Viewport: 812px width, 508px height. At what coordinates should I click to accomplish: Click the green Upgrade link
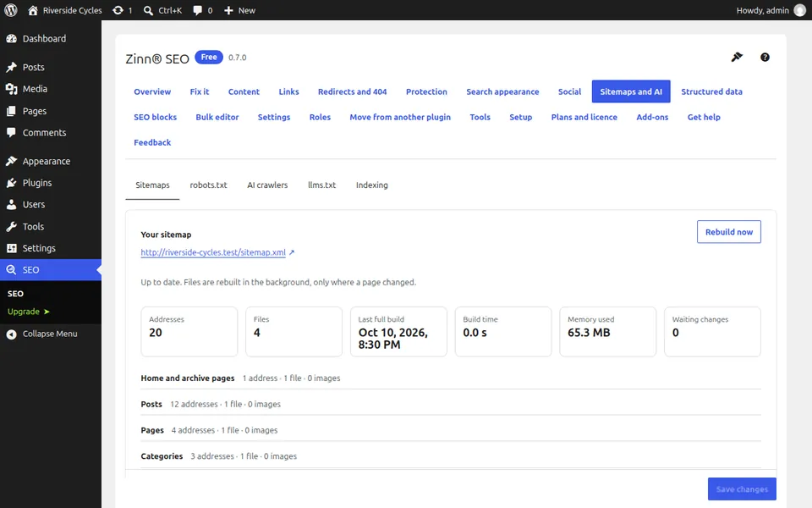[x=29, y=312]
